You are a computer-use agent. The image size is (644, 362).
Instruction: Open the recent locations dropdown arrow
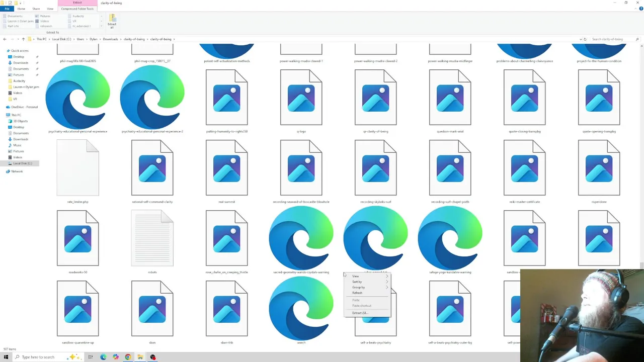[18, 39]
